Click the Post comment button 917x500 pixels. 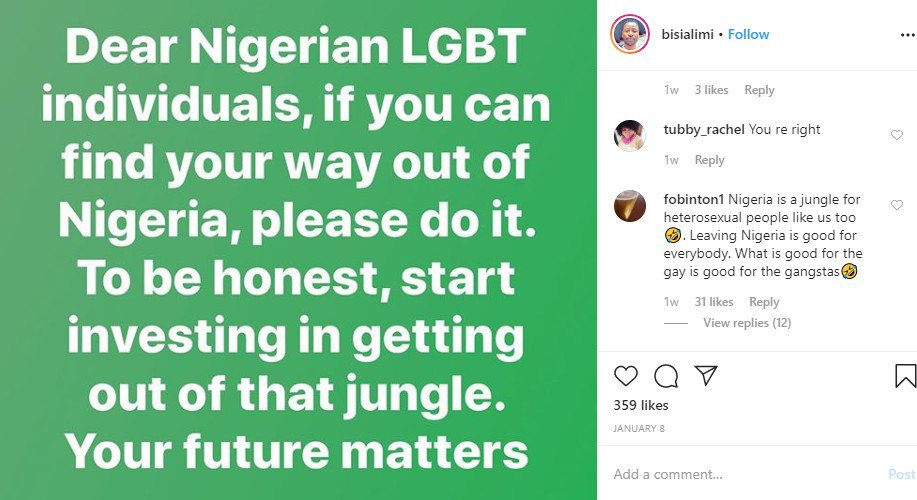pyautogui.click(x=901, y=474)
